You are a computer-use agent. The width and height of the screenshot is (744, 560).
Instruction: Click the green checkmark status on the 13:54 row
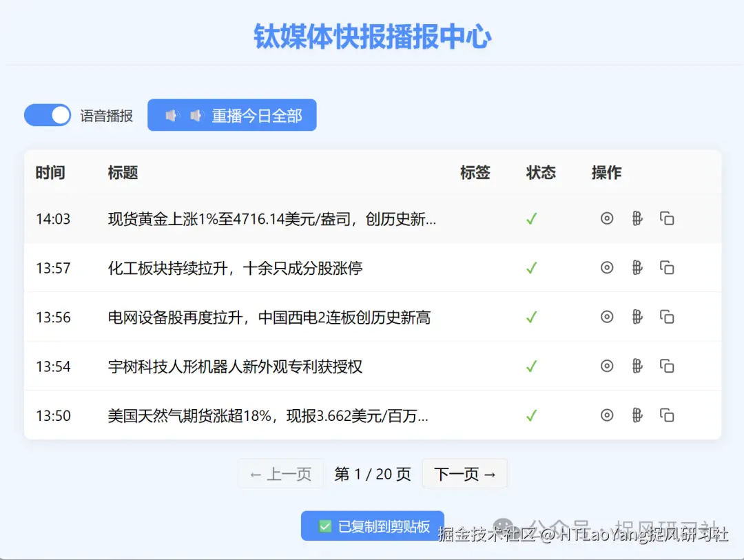pos(530,366)
